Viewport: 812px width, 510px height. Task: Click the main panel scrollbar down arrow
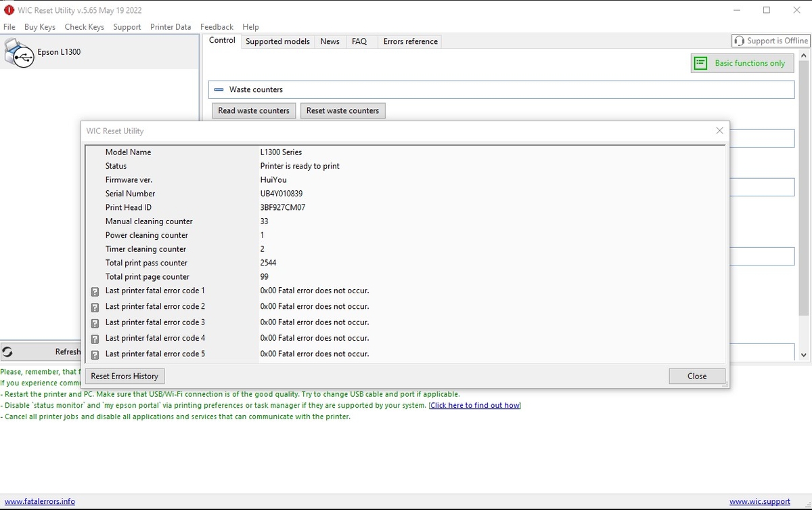click(x=804, y=355)
